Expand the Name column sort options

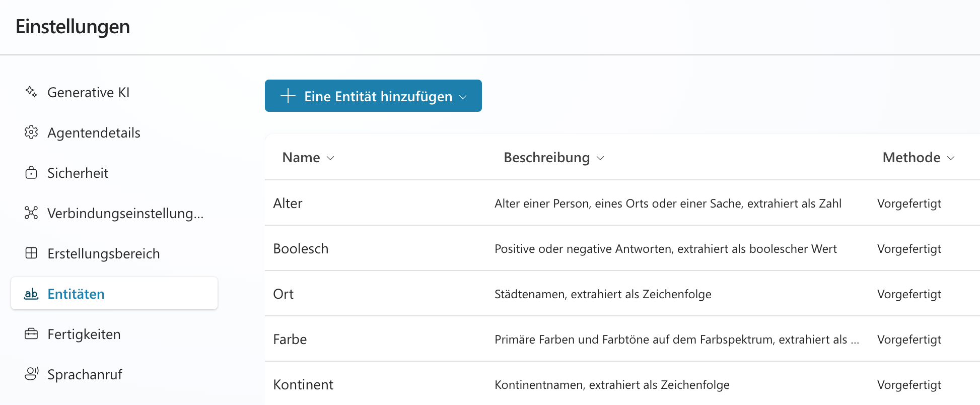pos(331,158)
